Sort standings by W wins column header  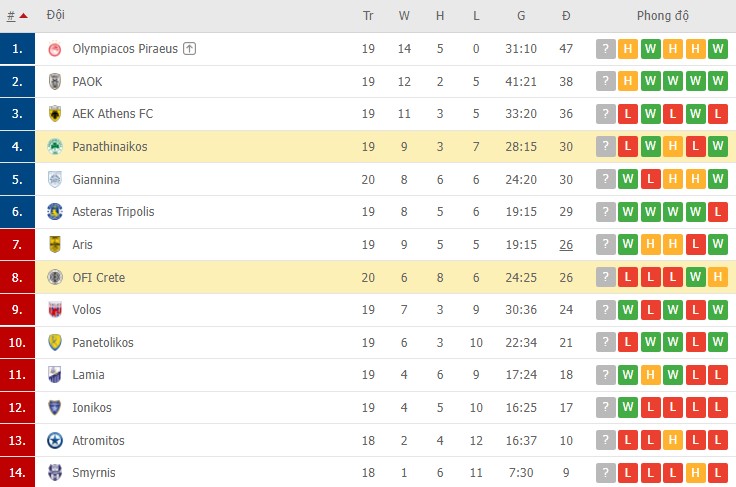(404, 16)
